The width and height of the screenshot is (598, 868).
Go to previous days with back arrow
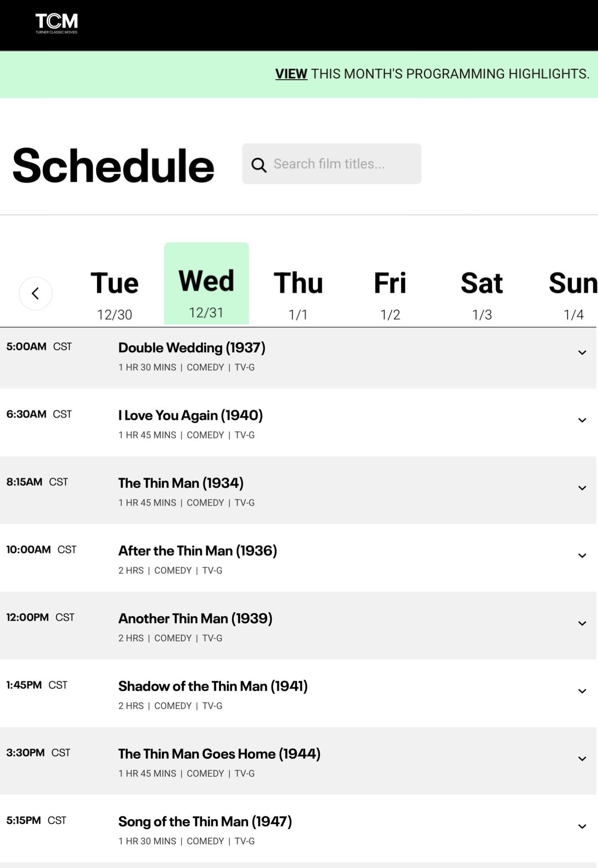pyautogui.click(x=36, y=293)
